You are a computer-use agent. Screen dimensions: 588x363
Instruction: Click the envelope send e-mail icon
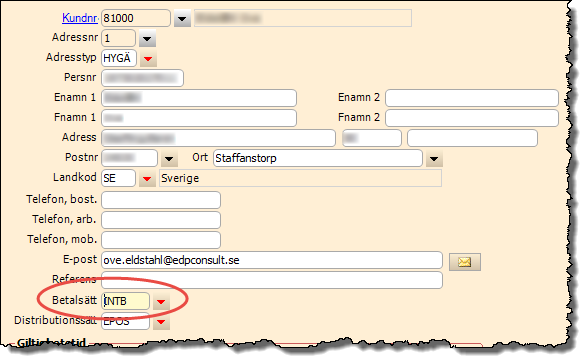click(x=465, y=262)
